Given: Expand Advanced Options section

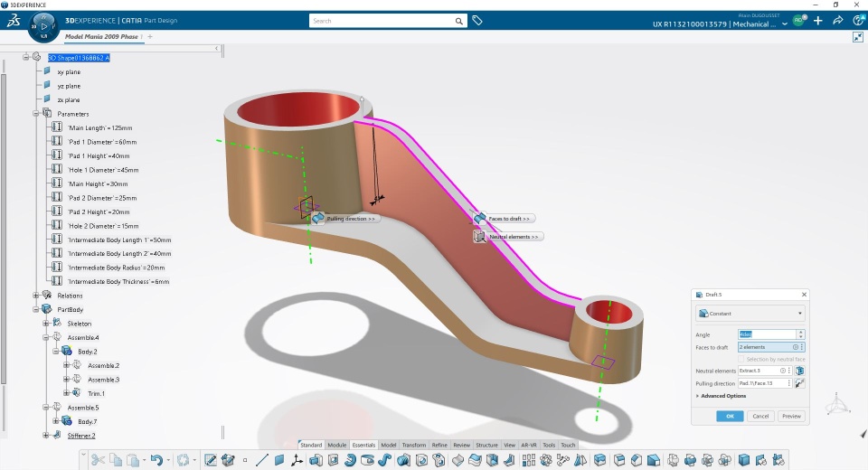Looking at the screenshot, I should pyautogui.click(x=721, y=396).
